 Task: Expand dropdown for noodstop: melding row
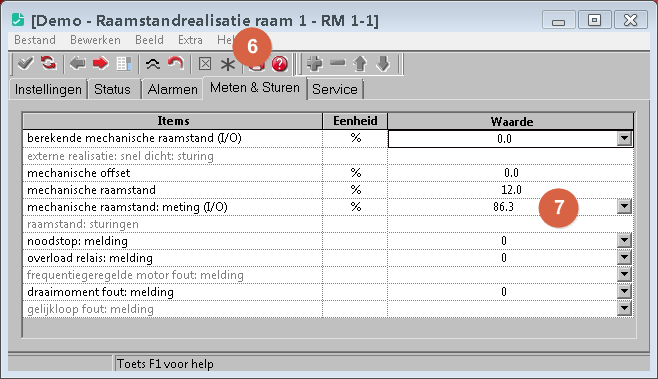pos(624,240)
